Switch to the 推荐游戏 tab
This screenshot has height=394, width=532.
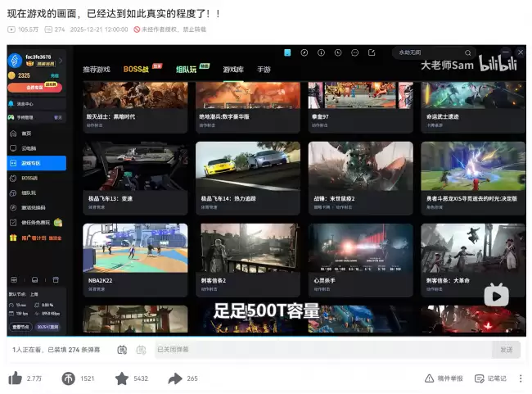(97, 70)
